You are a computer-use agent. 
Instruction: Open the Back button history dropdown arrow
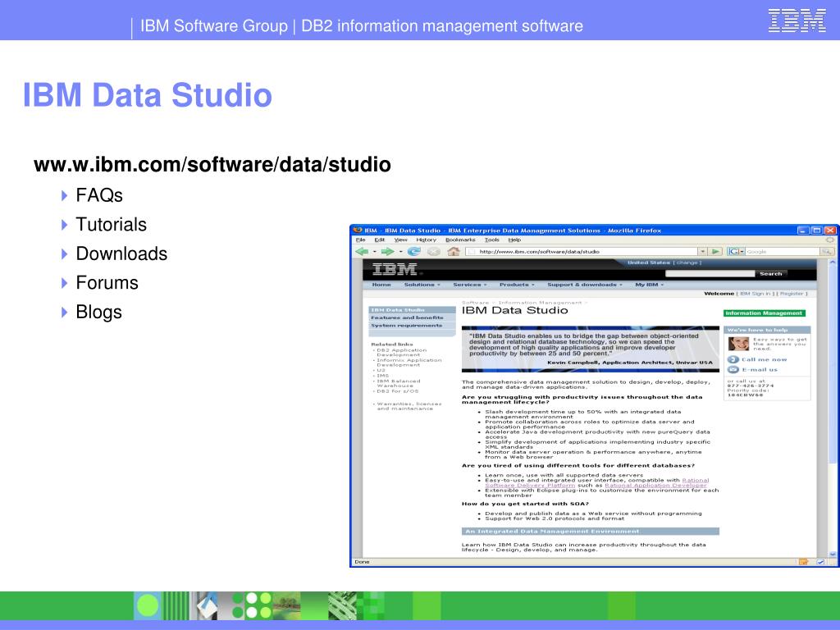click(x=374, y=252)
